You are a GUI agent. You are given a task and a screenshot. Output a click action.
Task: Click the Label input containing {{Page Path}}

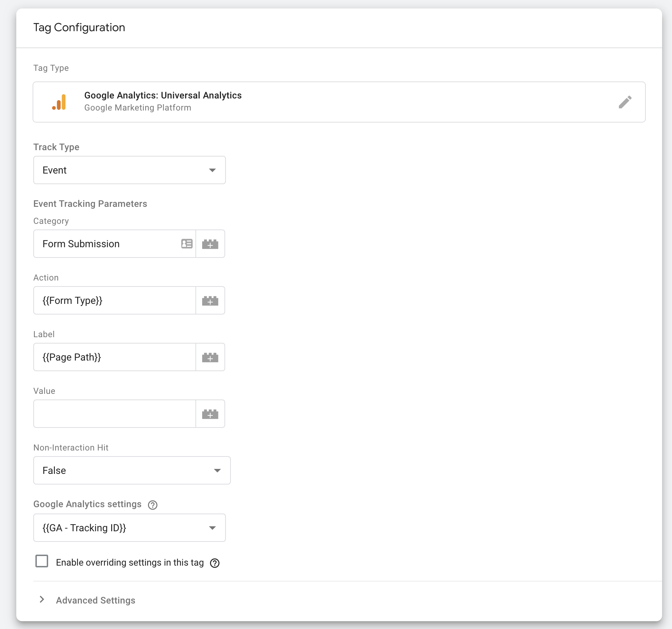(115, 357)
